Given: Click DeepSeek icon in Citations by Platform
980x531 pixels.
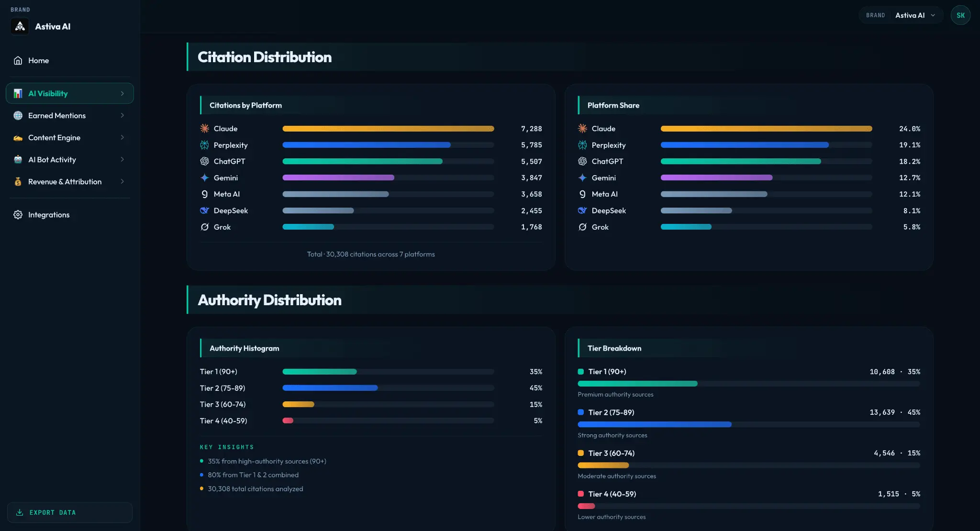Looking at the screenshot, I should pos(204,210).
